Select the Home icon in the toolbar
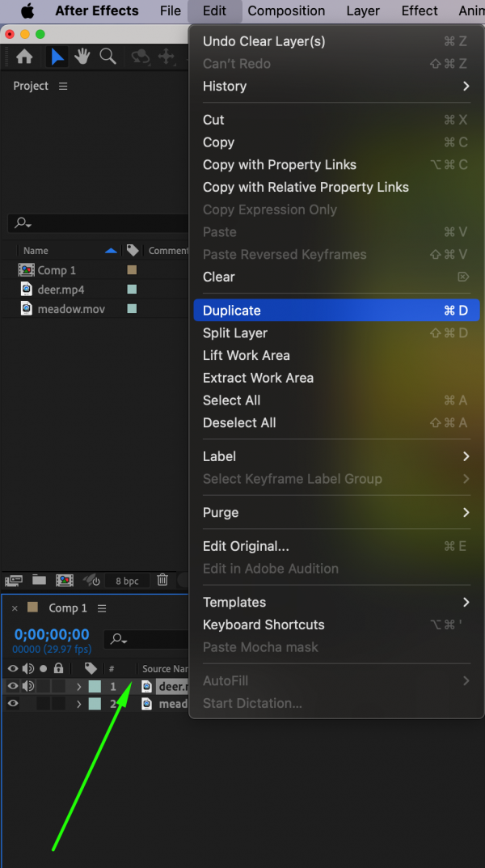This screenshot has width=485, height=868. coord(23,57)
